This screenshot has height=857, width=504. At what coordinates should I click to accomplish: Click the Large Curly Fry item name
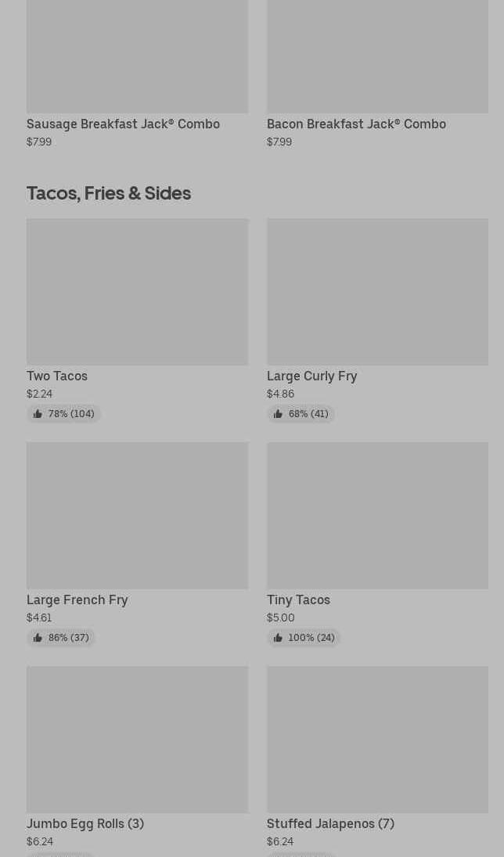click(x=311, y=376)
